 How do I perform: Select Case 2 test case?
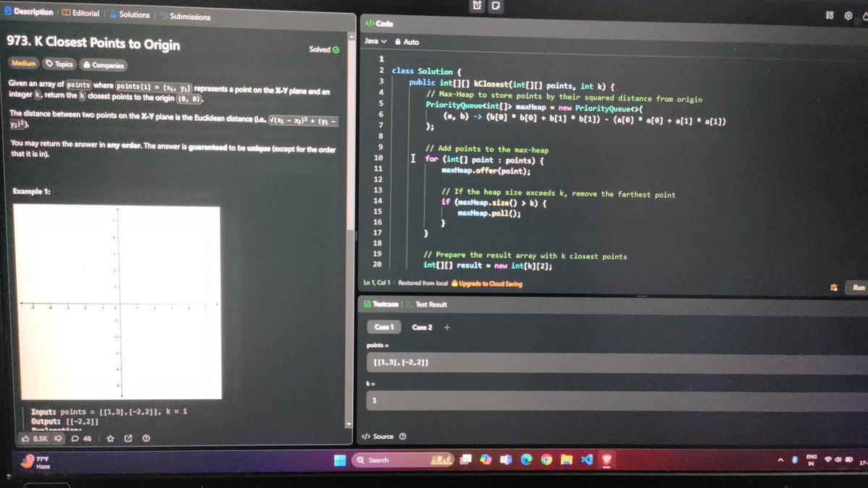422,328
